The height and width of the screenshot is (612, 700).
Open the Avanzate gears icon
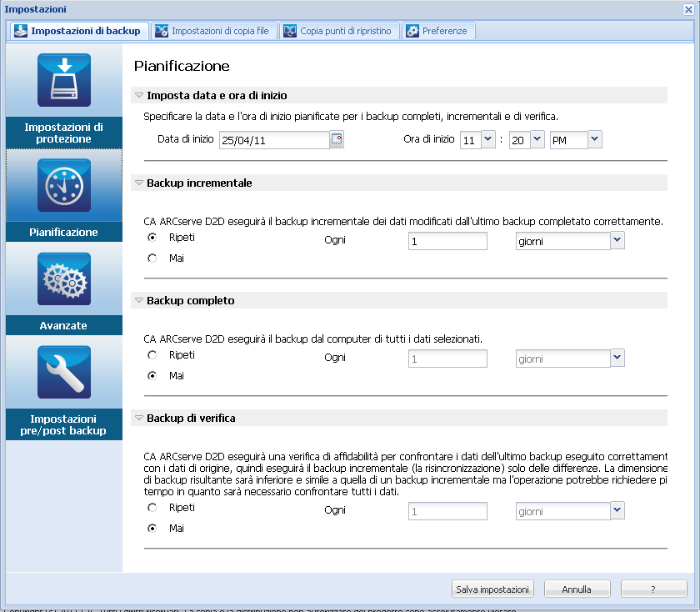coord(64,279)
